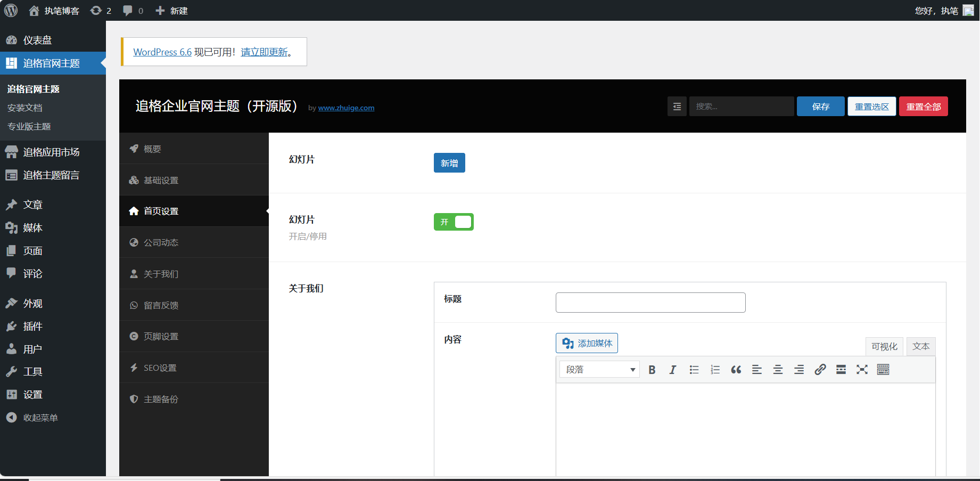Image resolution: width=980 pixels, height=481 pixels.
Task: Open 追格应用市场 store menu
Action: (53, 152)
